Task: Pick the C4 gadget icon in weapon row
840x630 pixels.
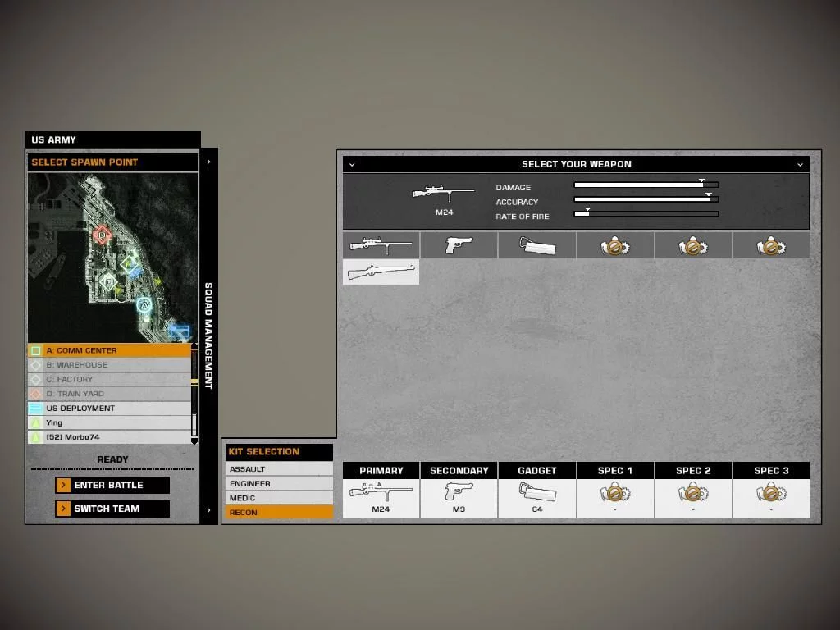Action: (x=537, y=245)
